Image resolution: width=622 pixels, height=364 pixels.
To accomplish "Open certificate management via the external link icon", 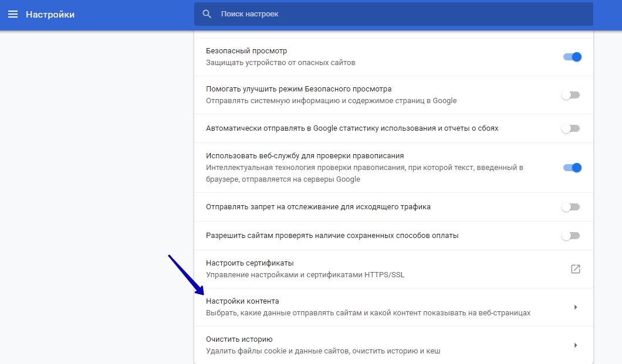I will (576, 268).
